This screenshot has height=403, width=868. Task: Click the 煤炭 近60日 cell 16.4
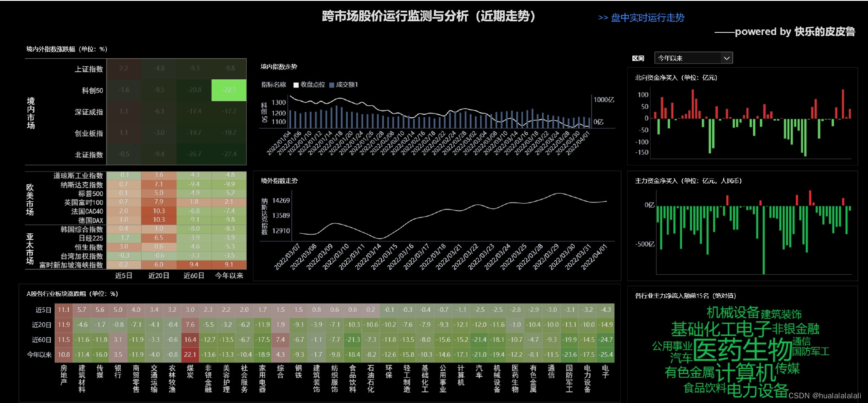click(190, 340)
